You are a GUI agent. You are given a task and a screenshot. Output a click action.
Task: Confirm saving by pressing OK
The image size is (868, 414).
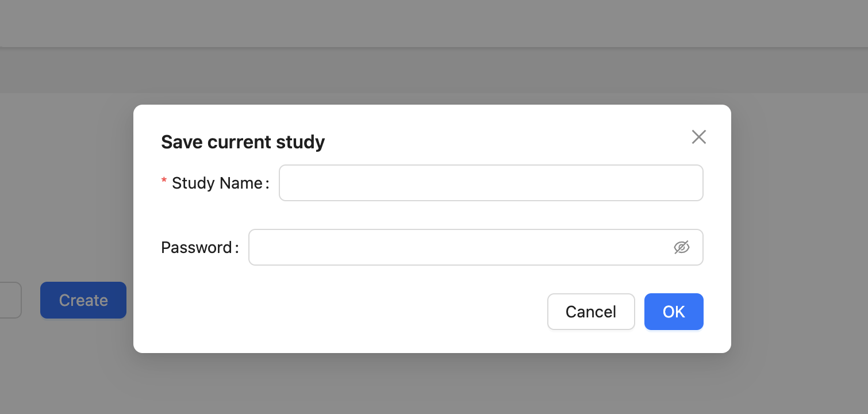673,311
